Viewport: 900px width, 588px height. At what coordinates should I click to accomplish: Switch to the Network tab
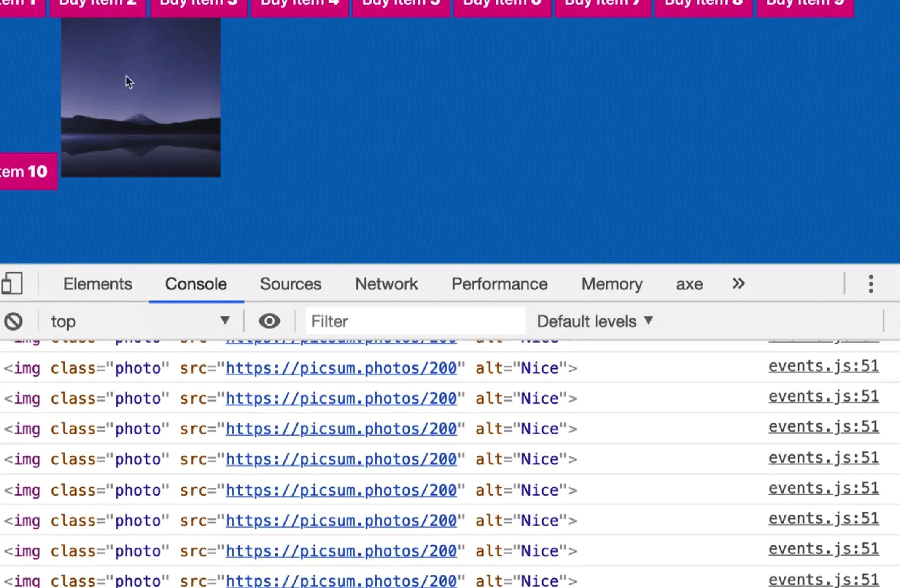[386, 284]
